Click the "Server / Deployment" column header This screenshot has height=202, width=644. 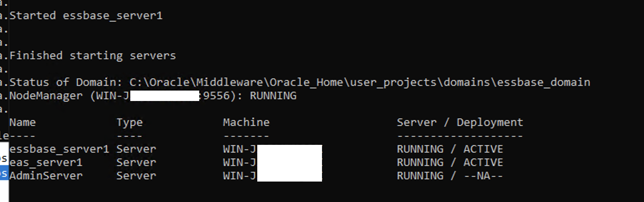[x=460, y=122]
